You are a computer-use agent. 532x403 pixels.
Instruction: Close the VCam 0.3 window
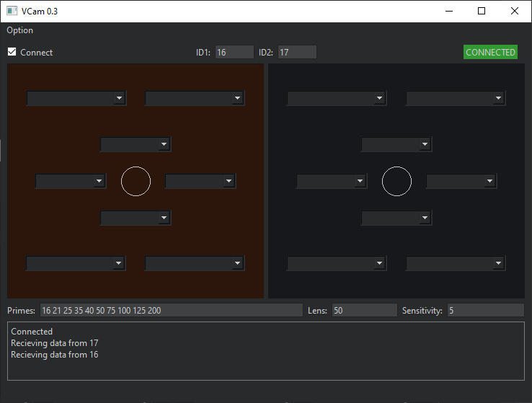515,12
